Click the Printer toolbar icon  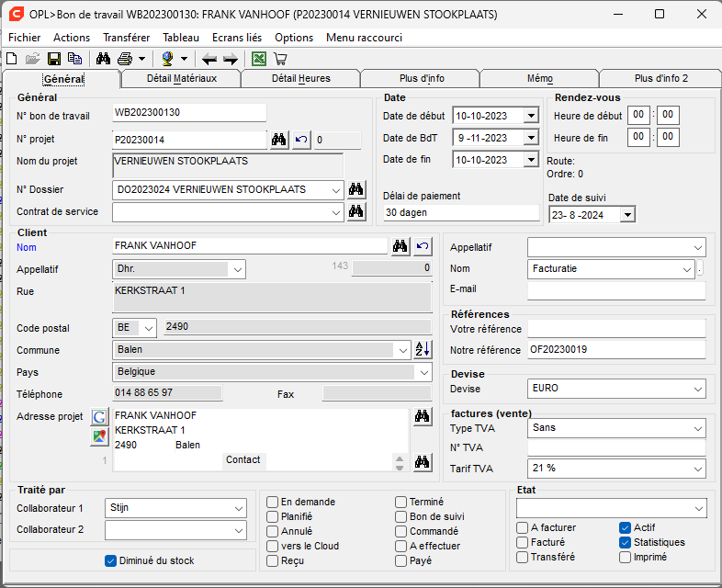[x=125, y=59]
